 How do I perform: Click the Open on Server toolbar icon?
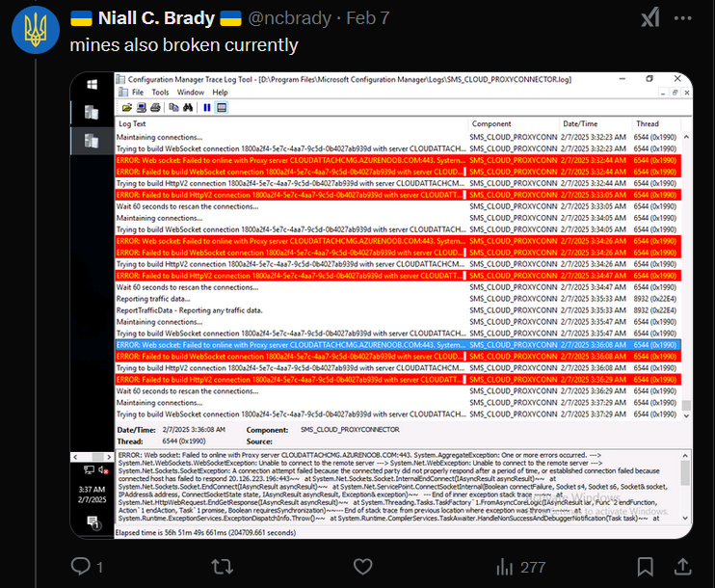[142, 108]
